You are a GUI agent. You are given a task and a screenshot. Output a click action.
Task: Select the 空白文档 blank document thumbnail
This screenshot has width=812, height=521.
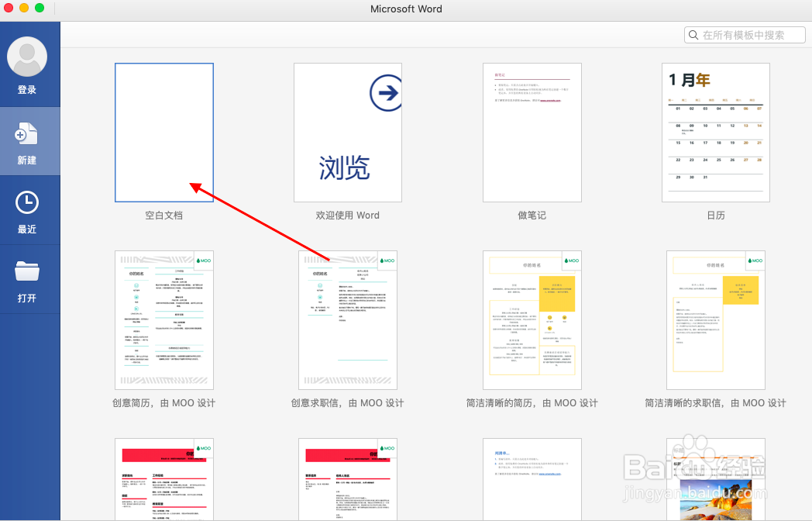click(164, 133)
